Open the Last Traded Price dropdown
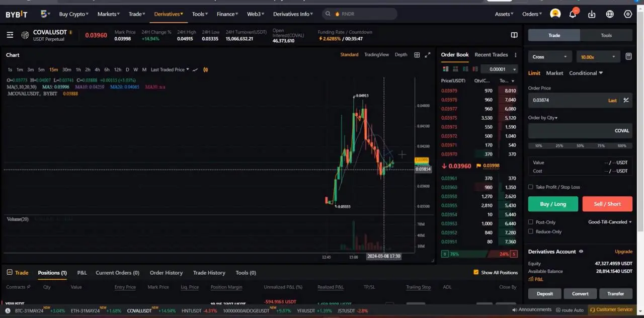 point(170,69)
